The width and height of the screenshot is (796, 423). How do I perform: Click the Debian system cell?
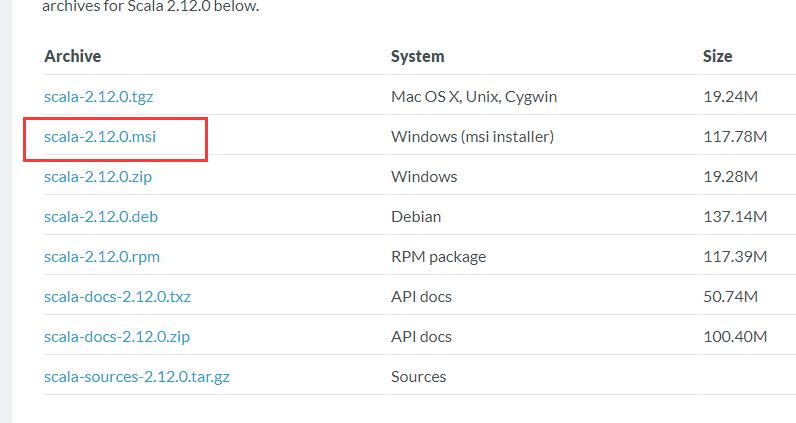click(x=416, y=217)
